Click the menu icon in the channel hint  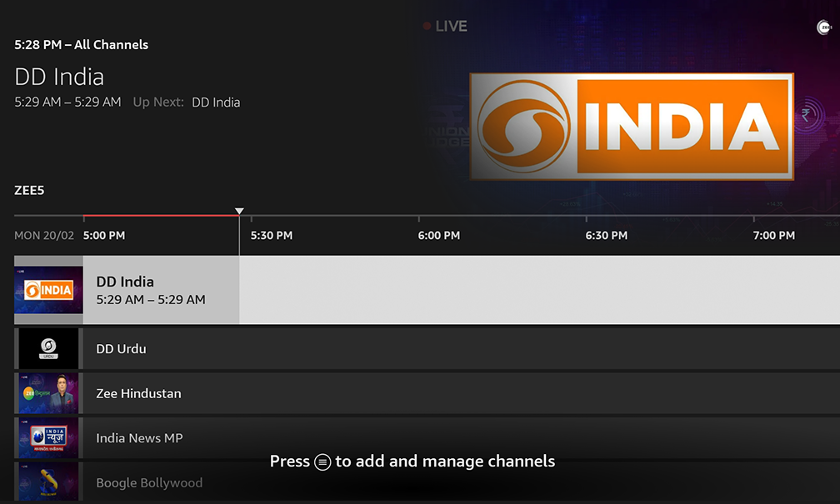(x=322, y=462)
